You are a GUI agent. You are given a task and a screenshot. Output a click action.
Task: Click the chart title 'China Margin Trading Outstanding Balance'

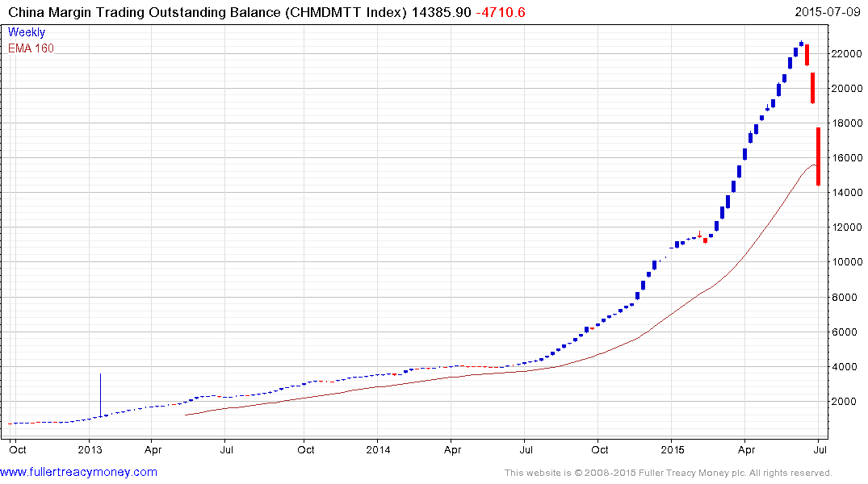(145, 12)
